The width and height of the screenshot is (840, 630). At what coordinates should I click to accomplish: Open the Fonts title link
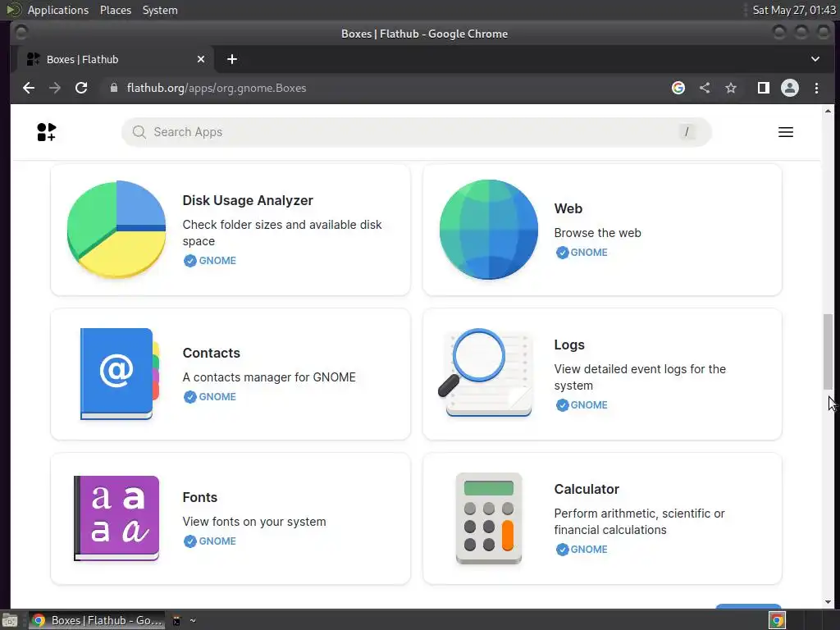click(200, 497)
